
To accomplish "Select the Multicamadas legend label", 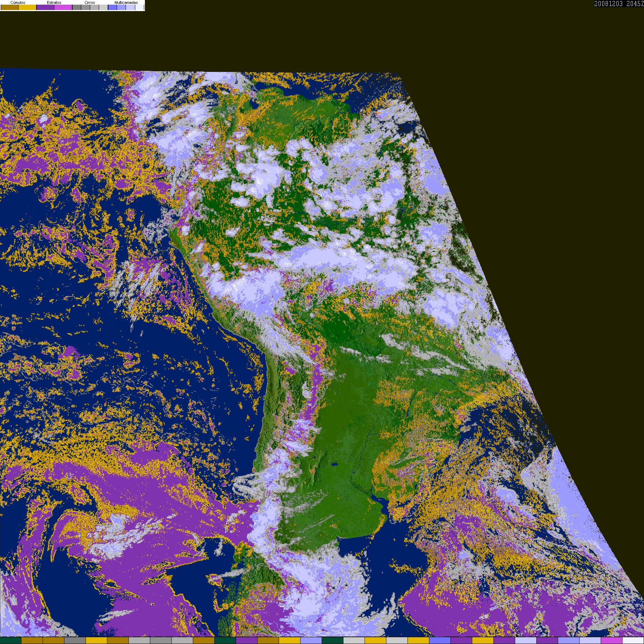I will [126, 3].
